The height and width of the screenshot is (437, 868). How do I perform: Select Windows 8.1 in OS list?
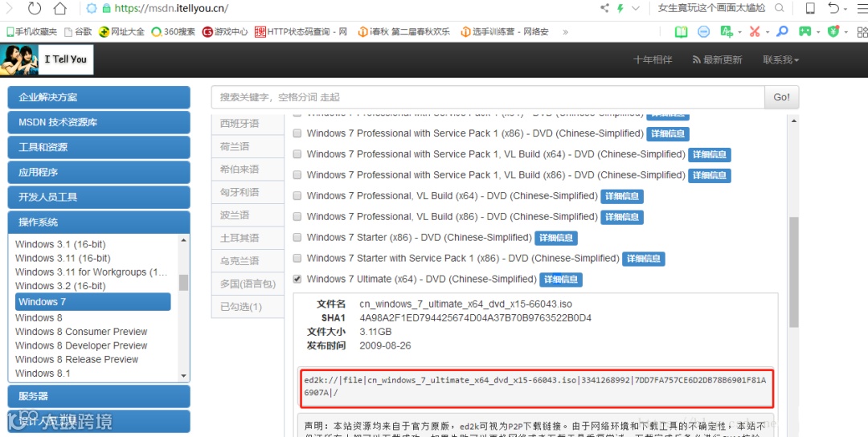click(43, 373)
